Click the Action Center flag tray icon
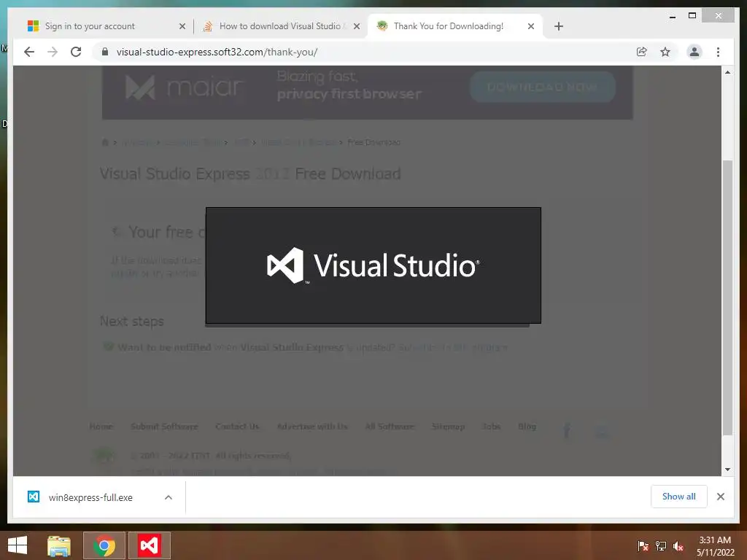Screen dimensions: 747x560 coord(643,546)
